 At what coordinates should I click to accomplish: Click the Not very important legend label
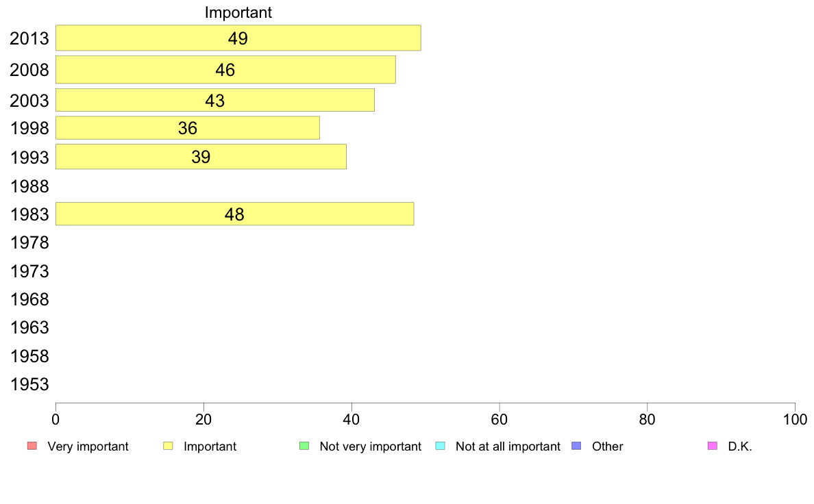click(x=371, y=446)
